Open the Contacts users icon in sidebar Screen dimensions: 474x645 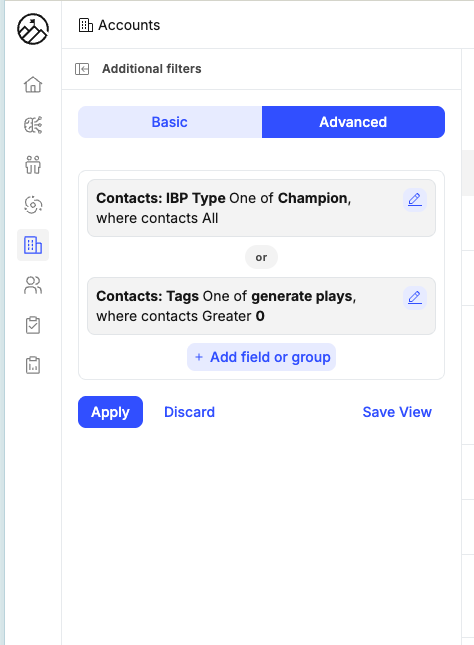(33, 285)
